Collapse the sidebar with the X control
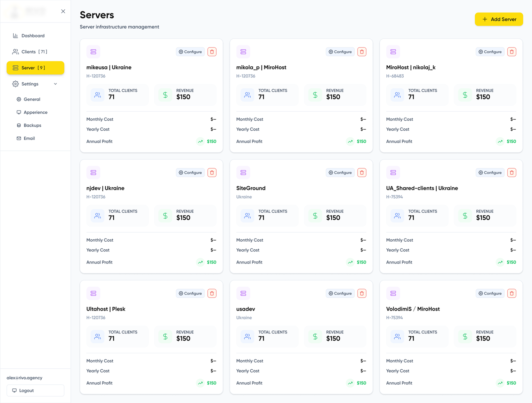 coord(63,11)
